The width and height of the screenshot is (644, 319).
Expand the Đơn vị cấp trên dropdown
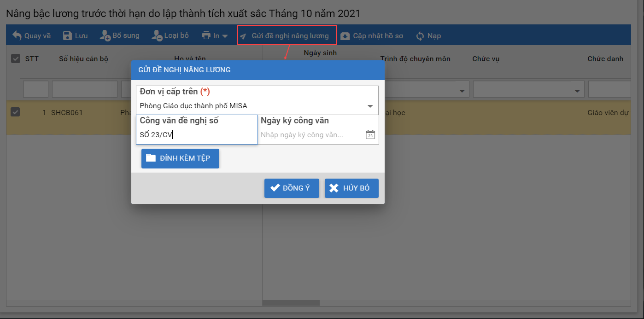(x=370, y=106)
